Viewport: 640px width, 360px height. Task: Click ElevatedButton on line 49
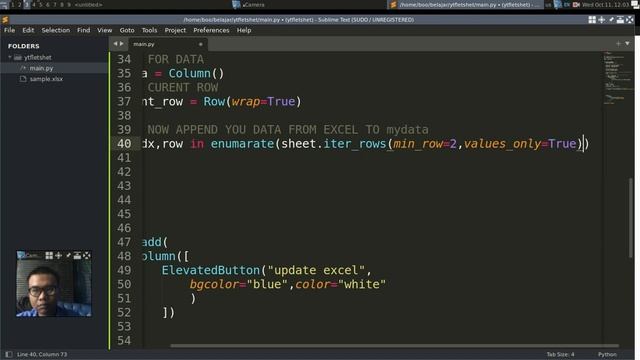pyautogui.click(x=211, y=270)
